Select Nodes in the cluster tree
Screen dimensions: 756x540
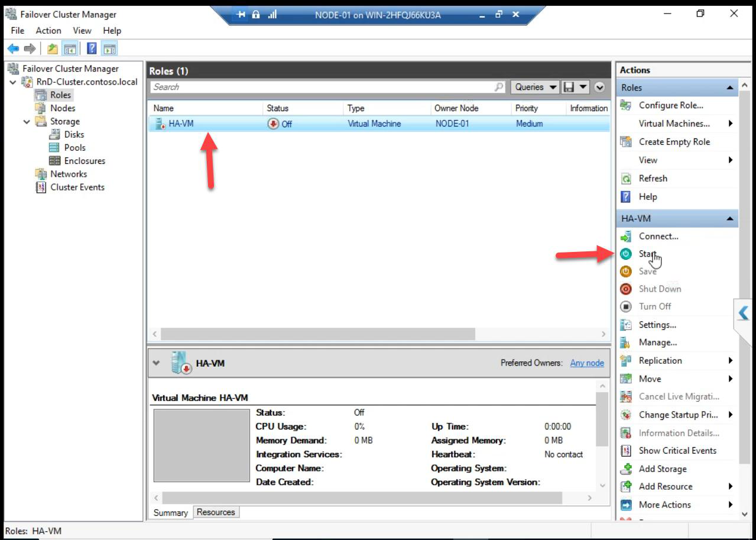[63, 108]
